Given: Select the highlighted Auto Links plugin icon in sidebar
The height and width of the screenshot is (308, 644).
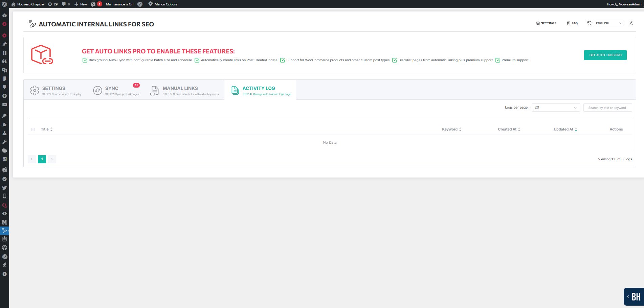Looking at the screenshot, I should point(5,231).
